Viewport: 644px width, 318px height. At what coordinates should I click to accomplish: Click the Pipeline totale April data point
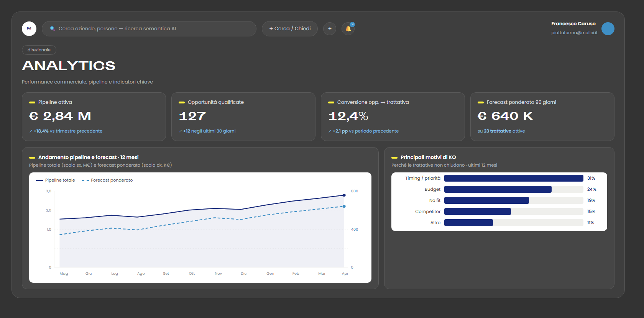344,195
